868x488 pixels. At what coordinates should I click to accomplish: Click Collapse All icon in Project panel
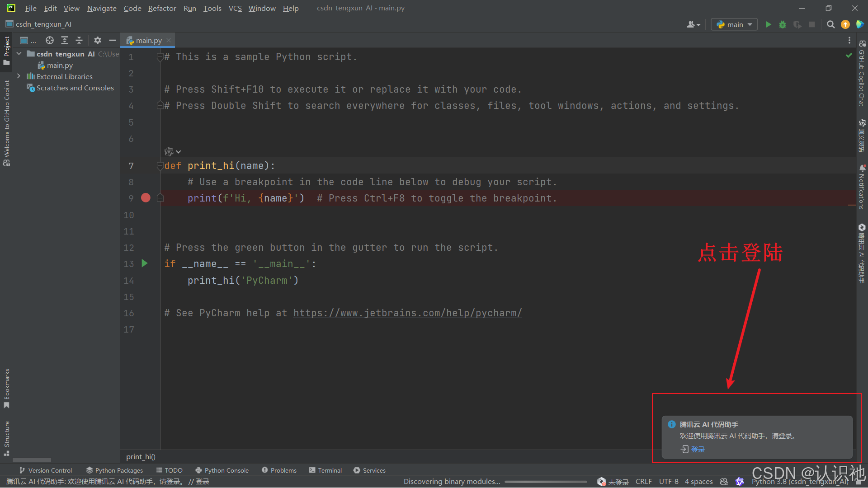tap(79, 40)
